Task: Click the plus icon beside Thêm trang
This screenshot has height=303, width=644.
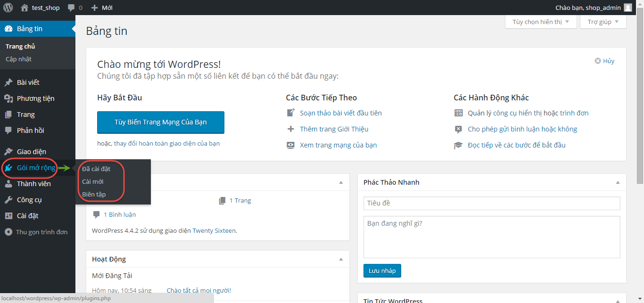Action: [x=291, y=129]
